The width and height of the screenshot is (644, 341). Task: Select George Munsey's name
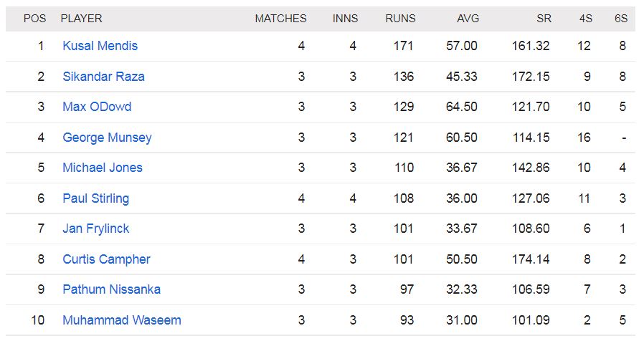107,138
